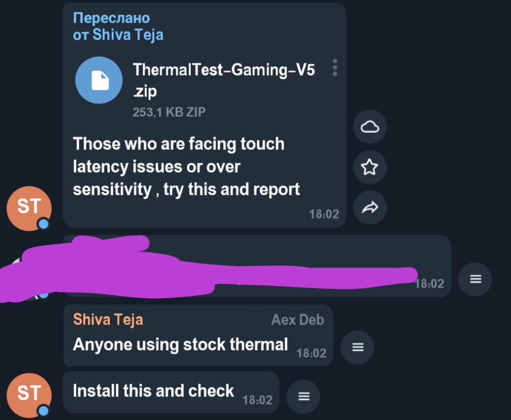Tap the 'Переслано' forwarded header label

click(111, 18)
